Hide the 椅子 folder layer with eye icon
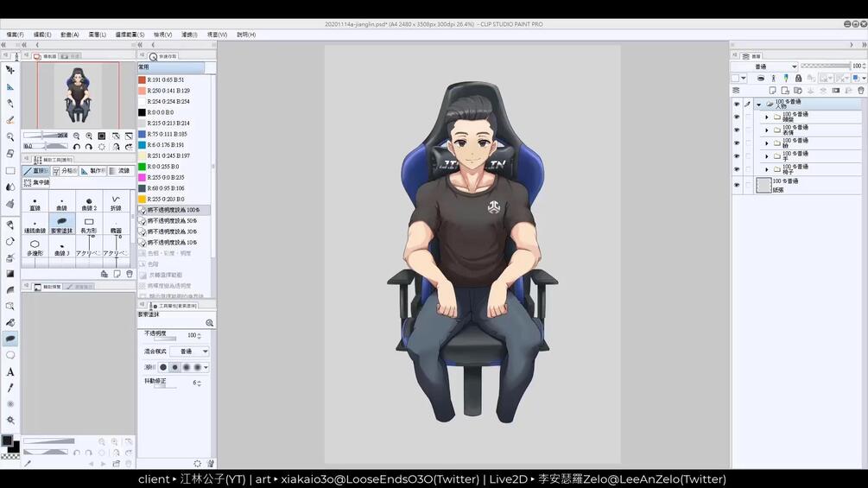 coord(737,169)
